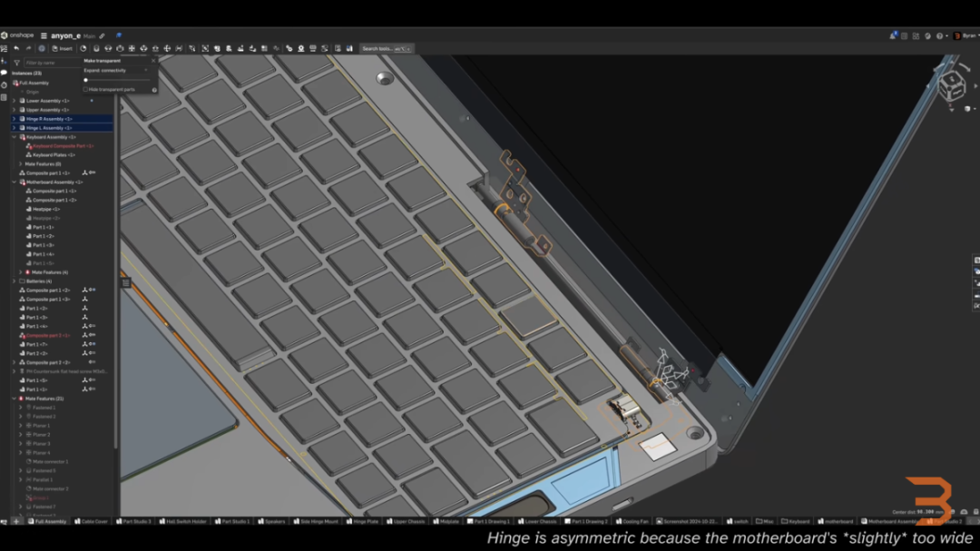This screenshot has width=980, height=551.
Task: Click the Onshape logo
Action: 17,35
